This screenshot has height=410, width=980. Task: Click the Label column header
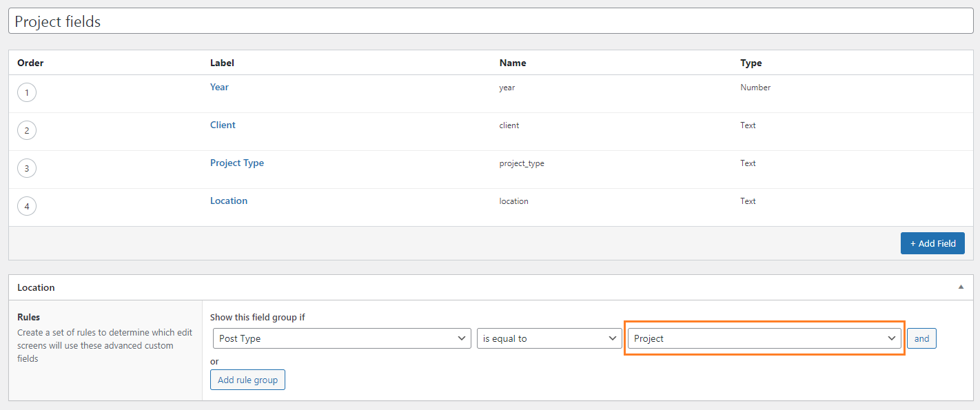click(222, 63)
